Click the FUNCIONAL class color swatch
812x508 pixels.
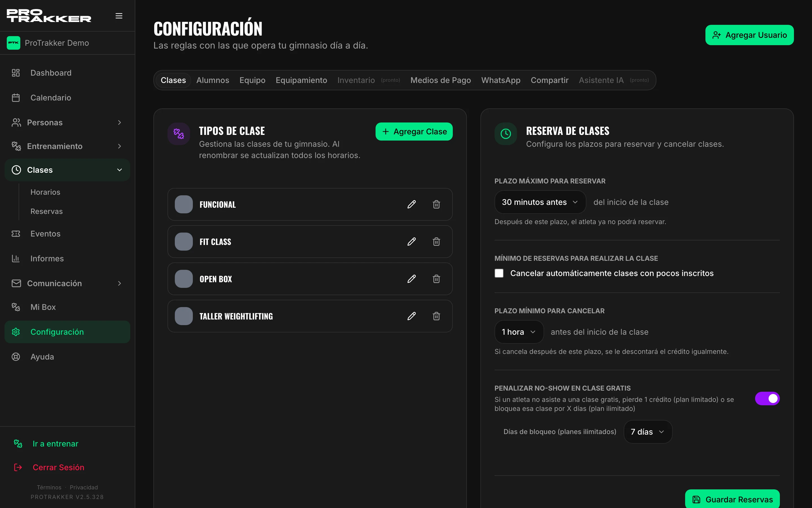[184, 204]
